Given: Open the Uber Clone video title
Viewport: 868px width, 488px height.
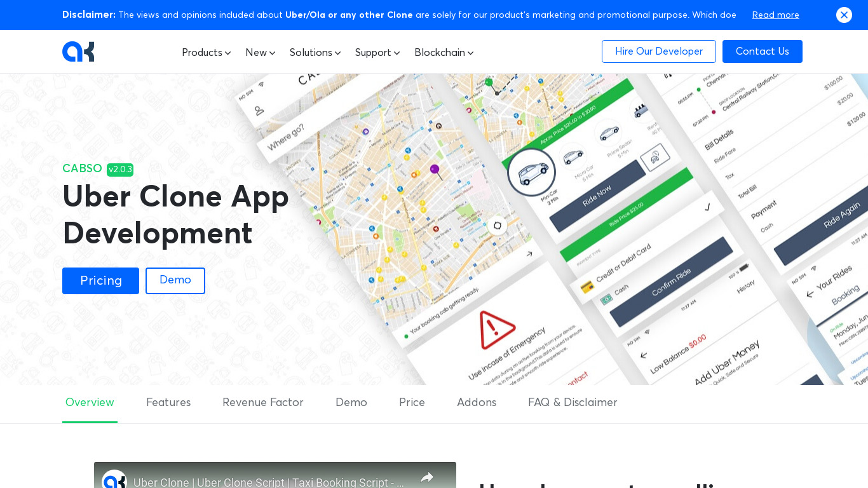Looking at the screenshot, I should point(269,482).
